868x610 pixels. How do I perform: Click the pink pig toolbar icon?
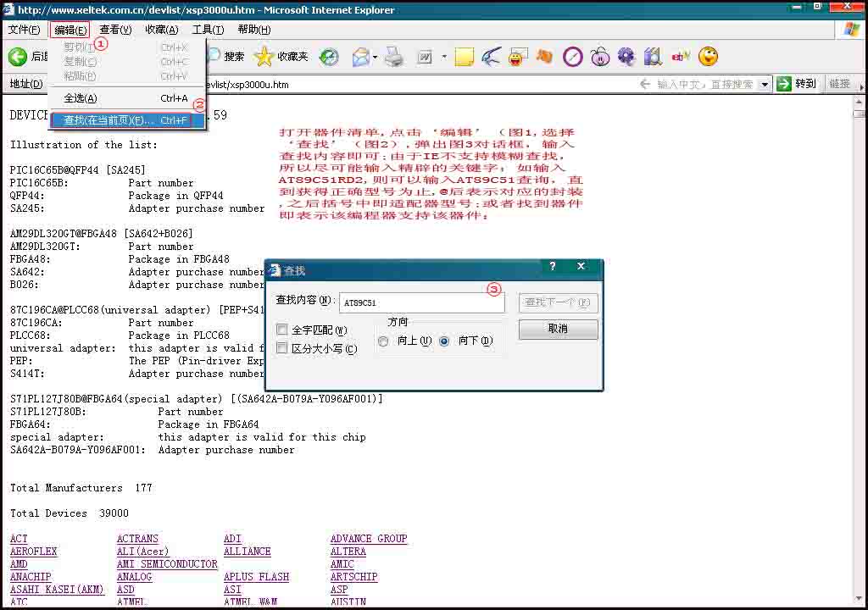pyautogui.click(x=600, y=57)
